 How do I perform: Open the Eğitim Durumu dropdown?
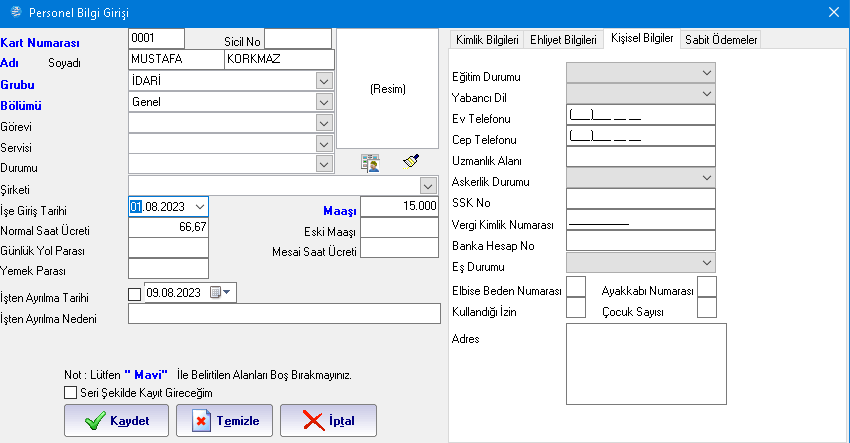[706, 73]
